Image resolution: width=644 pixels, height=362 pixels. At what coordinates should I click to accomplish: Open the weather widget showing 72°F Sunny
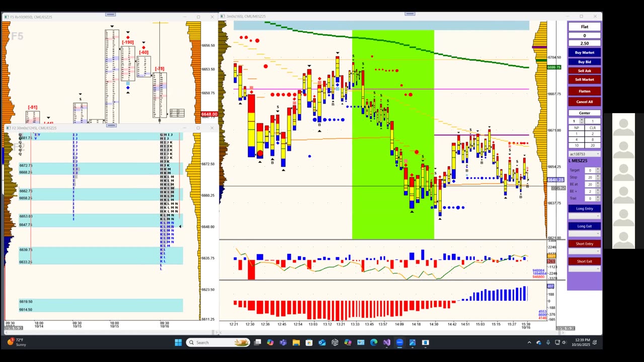pyautogui.click(x=17, y=342)
